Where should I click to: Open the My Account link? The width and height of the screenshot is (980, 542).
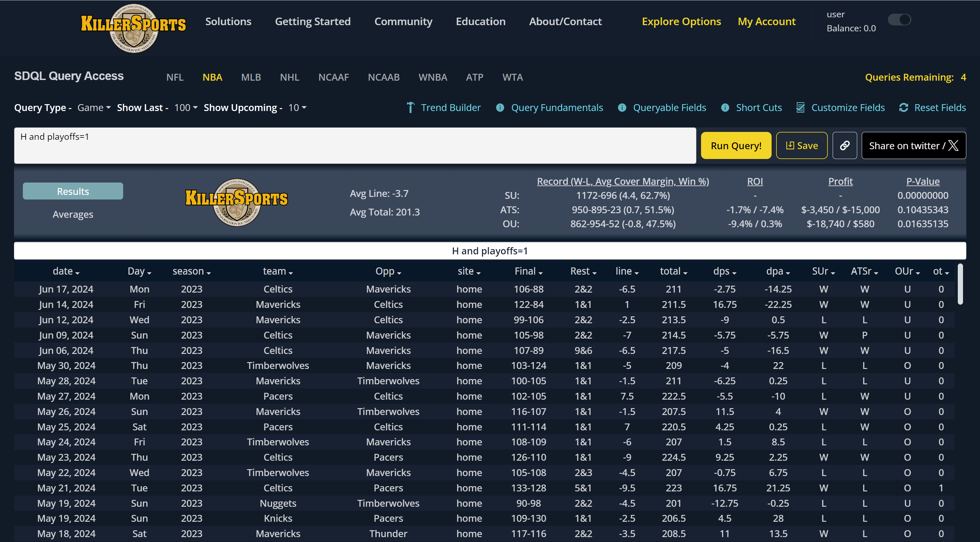pyautogui.click(x=767, y=21)
